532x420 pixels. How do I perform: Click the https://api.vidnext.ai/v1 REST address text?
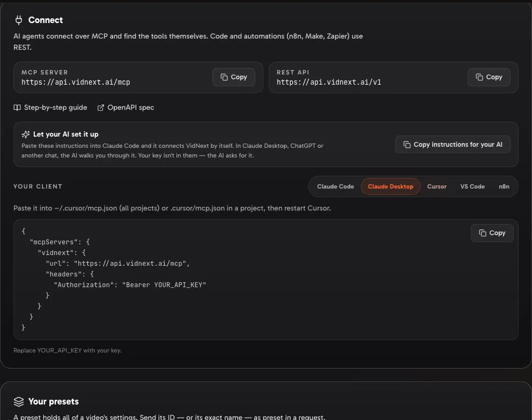(329, 82)
